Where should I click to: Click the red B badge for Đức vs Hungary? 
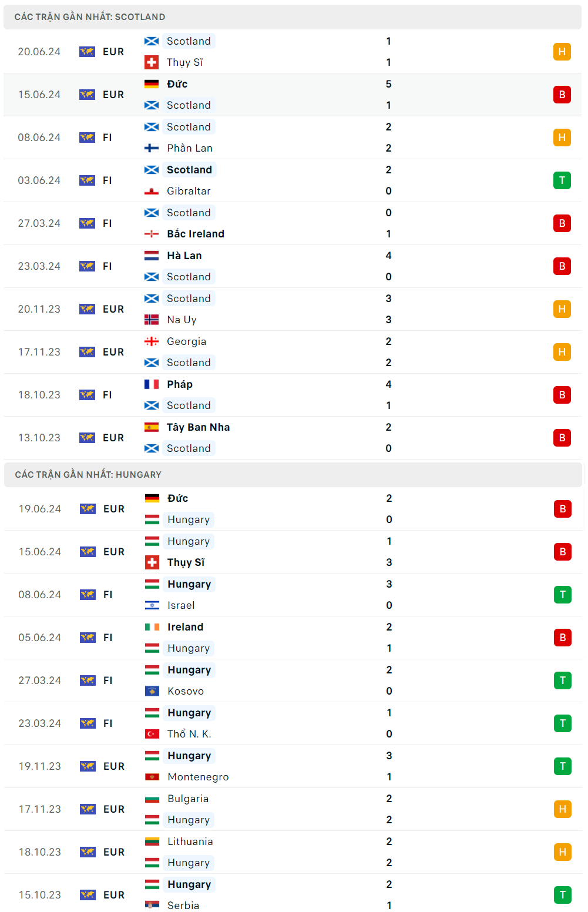coord(562,509)
